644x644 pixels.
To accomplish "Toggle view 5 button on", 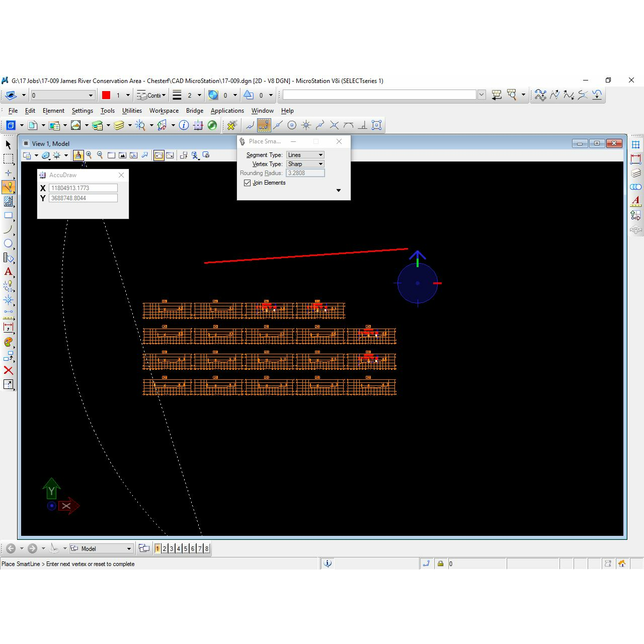I will (x=186, y=548).
